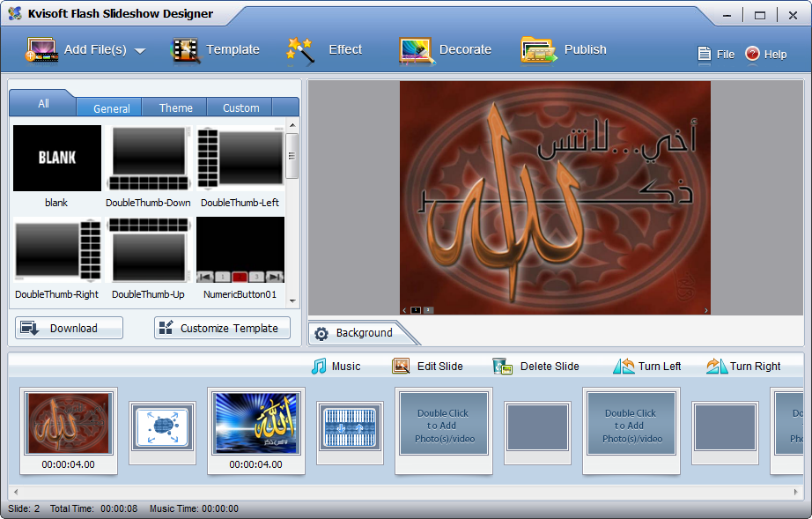Select the NumericButton01 template thumbnail
The width and height of the screenshot is (812, 519).
240,250
